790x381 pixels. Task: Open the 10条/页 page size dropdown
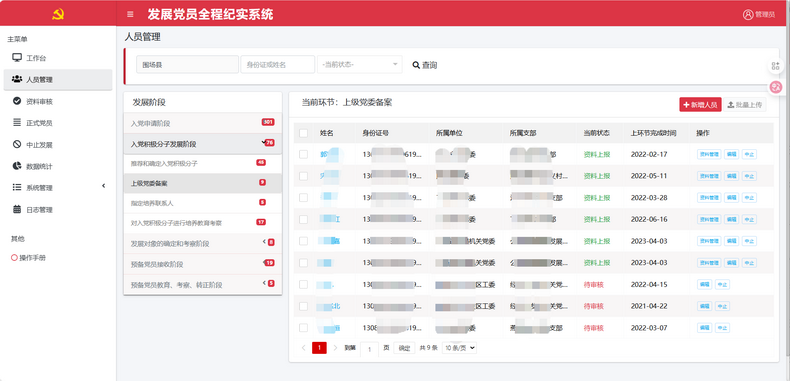[459, 348]
